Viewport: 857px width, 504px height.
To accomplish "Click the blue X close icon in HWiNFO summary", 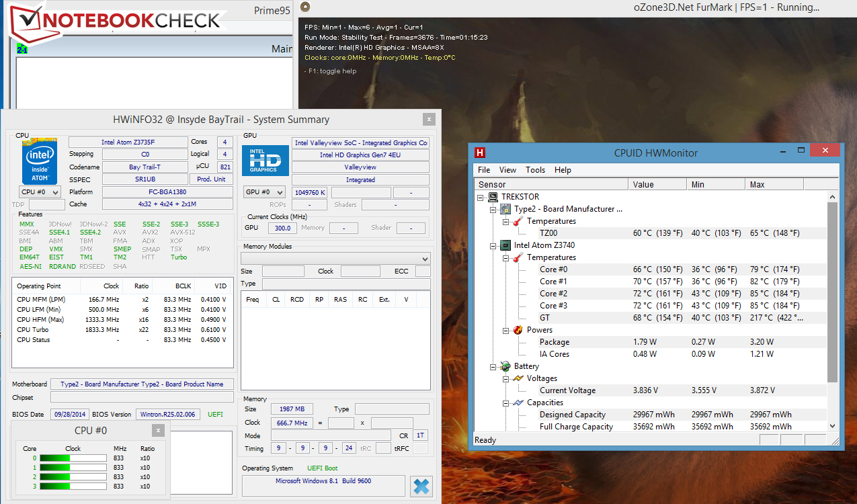I will click(421, 487).
